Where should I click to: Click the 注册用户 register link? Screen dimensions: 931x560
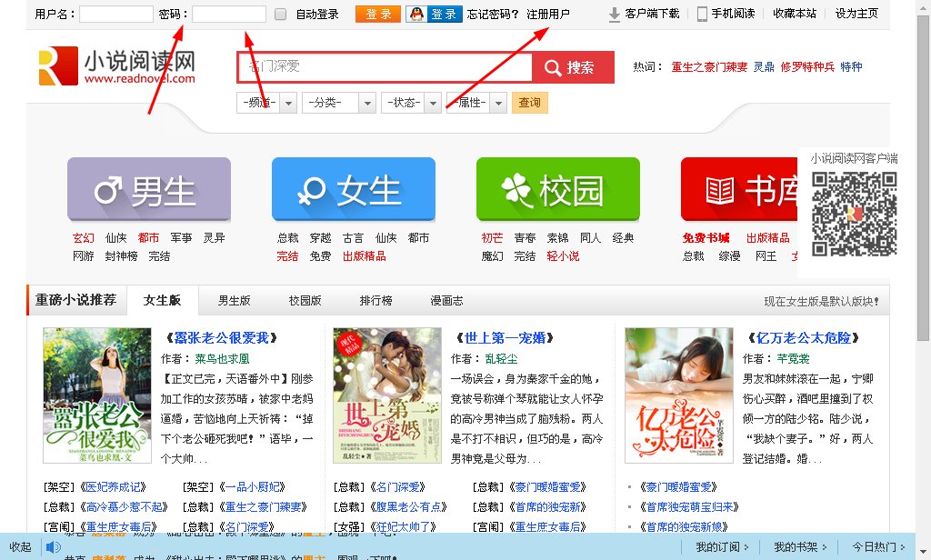[548, 14]
